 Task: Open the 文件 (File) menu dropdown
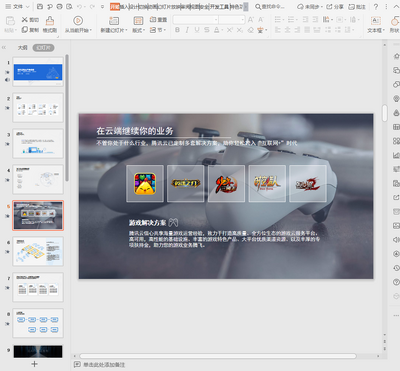[x=17, y=7]
